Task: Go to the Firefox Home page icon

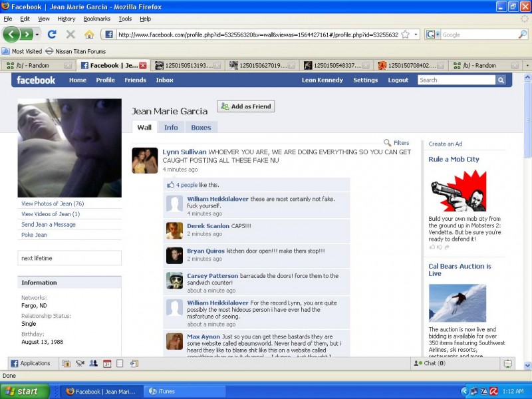Action: [89, 35]
